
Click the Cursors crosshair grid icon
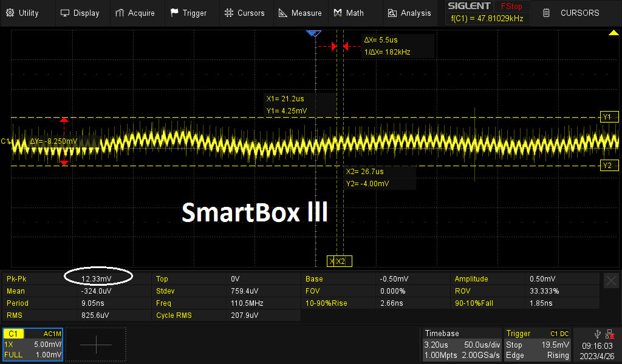[229, 13]
